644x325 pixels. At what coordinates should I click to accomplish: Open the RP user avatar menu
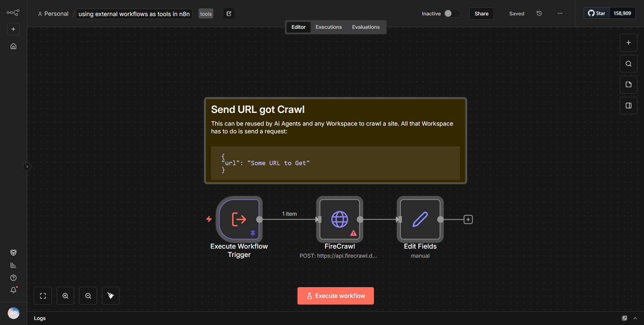13,313
